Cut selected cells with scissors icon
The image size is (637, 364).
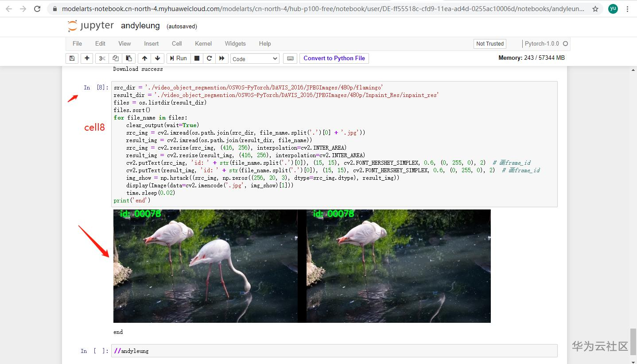click(x=102, y=58)
